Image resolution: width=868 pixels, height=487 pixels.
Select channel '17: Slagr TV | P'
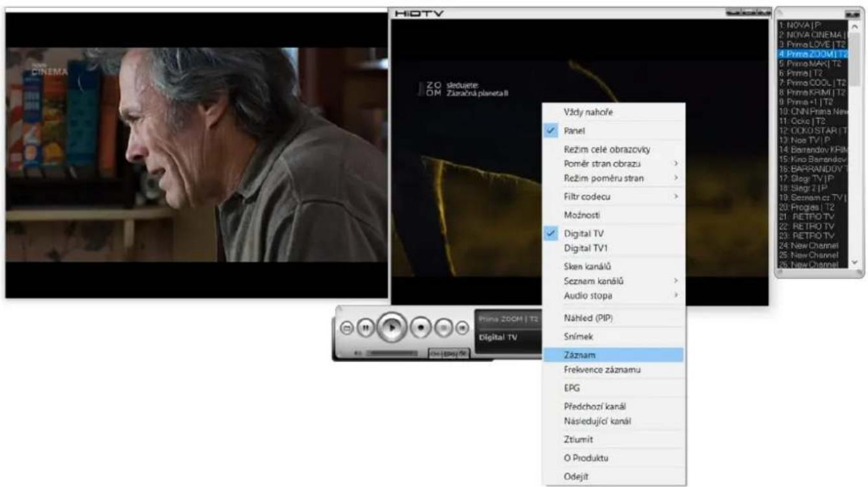coord(814,178)
